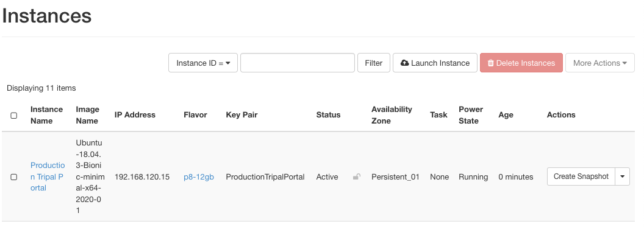Click the Instances page heading
The image size is (644, 227).
47,16
